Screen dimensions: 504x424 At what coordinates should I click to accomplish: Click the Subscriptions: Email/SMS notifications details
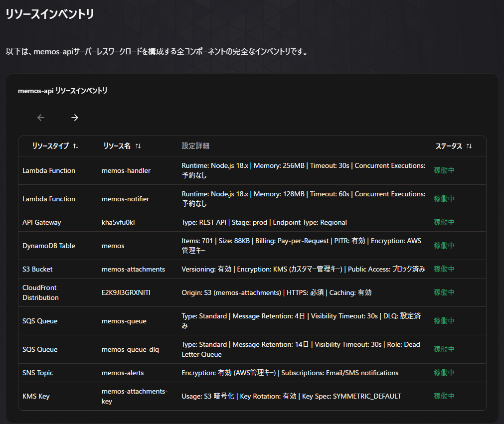pyautogui.click(x=290, y=373)
